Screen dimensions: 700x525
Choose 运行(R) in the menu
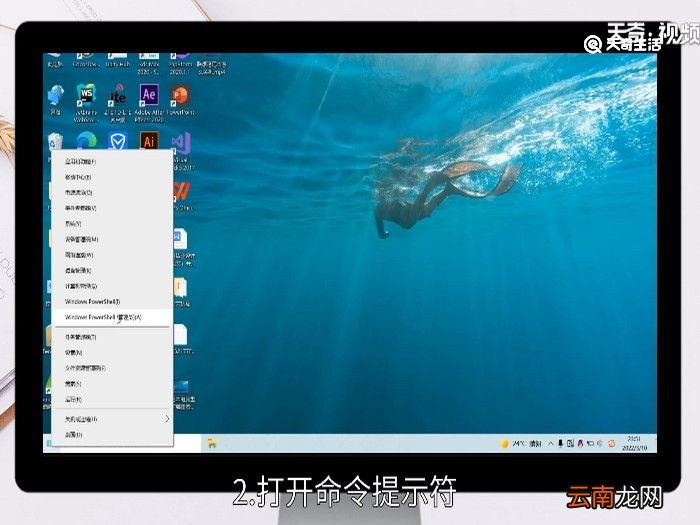(112, 400)
